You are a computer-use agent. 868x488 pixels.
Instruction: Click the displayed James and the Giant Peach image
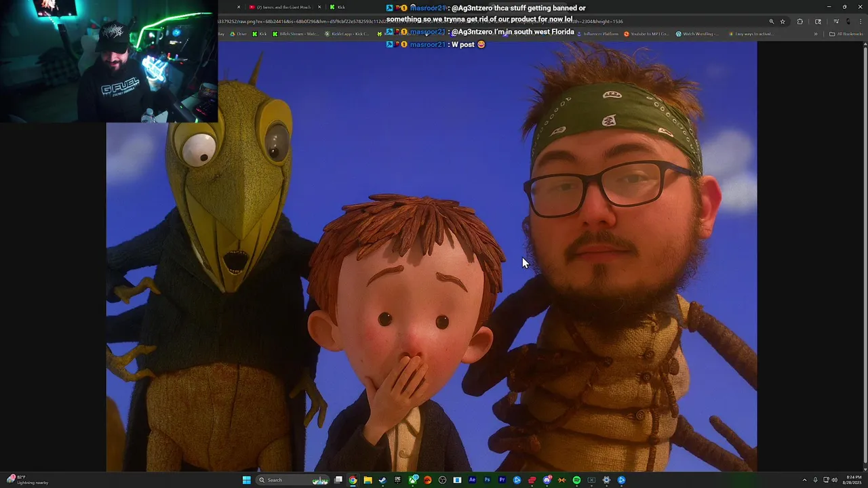tap(431, 256)
